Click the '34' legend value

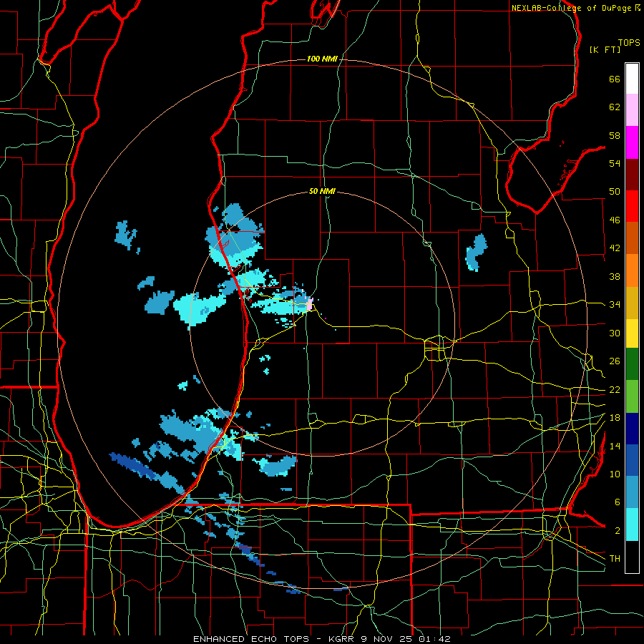(615, 305)
